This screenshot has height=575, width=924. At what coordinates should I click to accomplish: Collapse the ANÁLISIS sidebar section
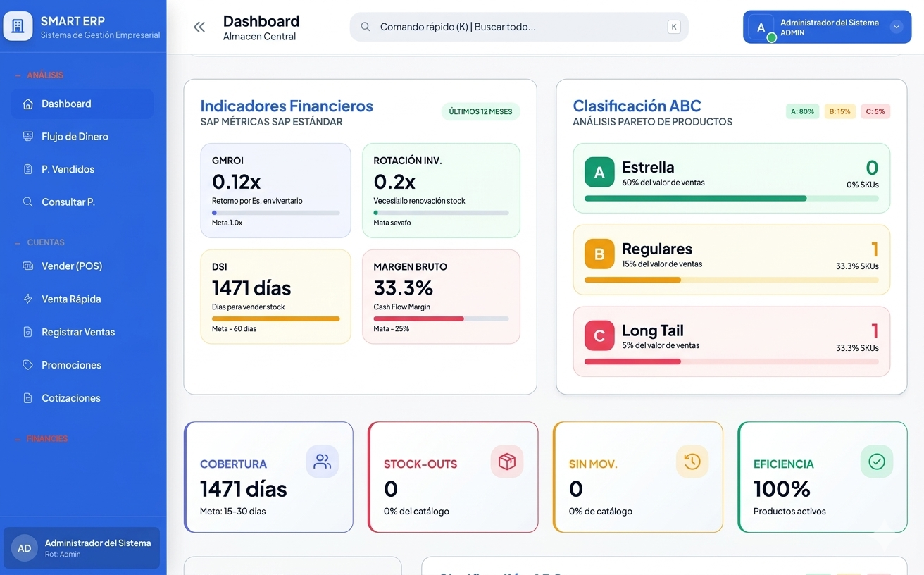tap(39, 75)
